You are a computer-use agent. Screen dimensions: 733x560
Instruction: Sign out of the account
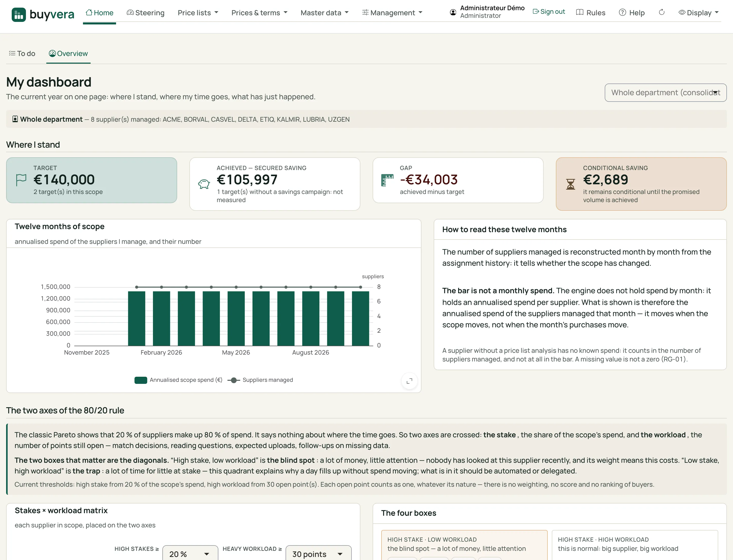(x=549, y=12)
